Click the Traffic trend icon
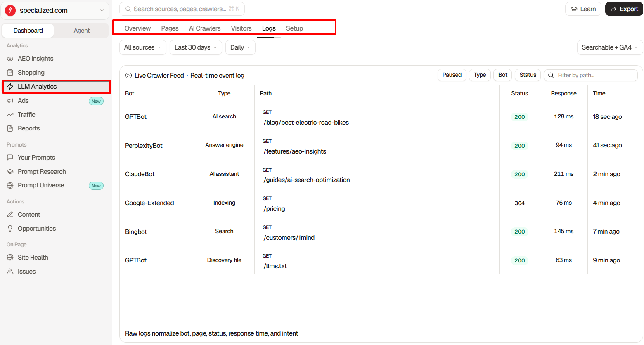This screenshot has height=345, width=644. click(10, 115)
